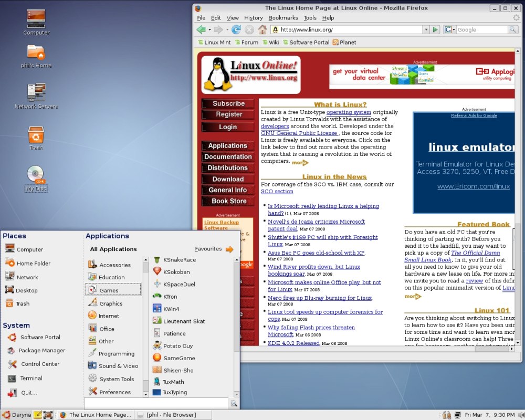Open Terminal from the System section

31,378
